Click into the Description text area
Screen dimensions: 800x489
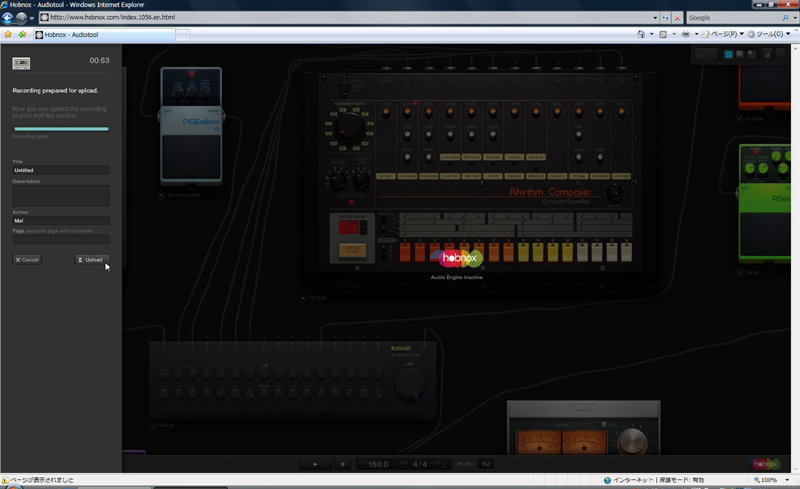(x=61, y=195)
